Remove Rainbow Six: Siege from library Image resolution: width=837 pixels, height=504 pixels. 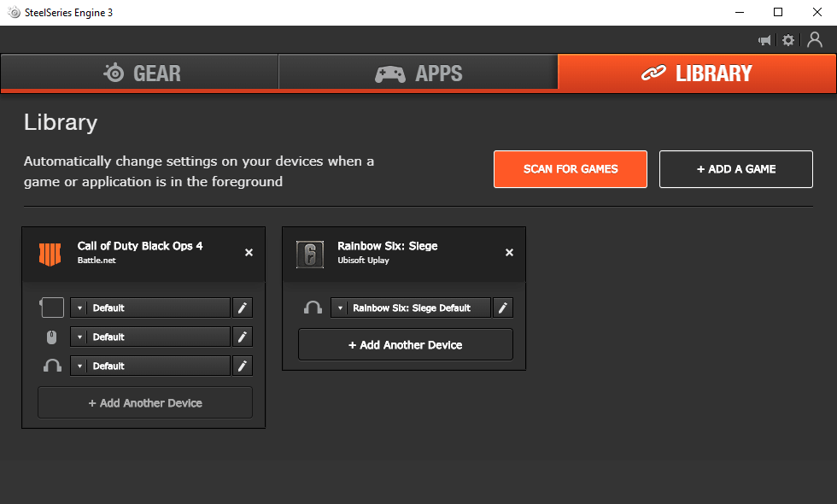click(x=509, y=253)
